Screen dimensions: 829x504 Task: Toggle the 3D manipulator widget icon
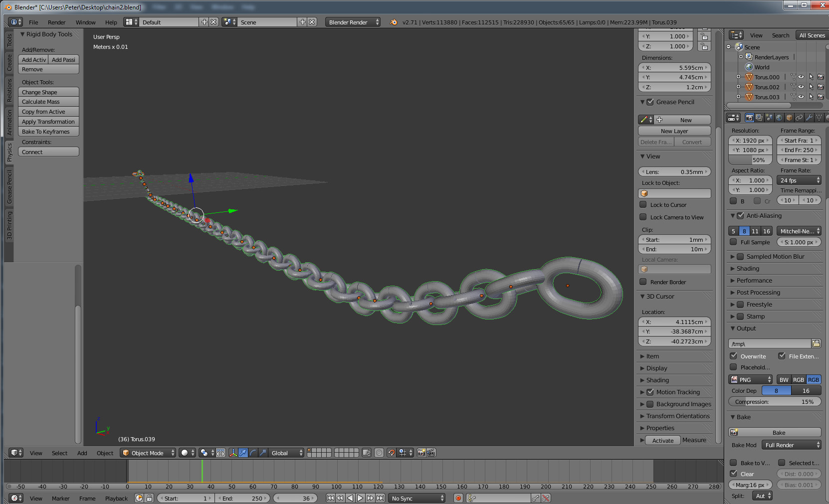click(x=233, y=453)
